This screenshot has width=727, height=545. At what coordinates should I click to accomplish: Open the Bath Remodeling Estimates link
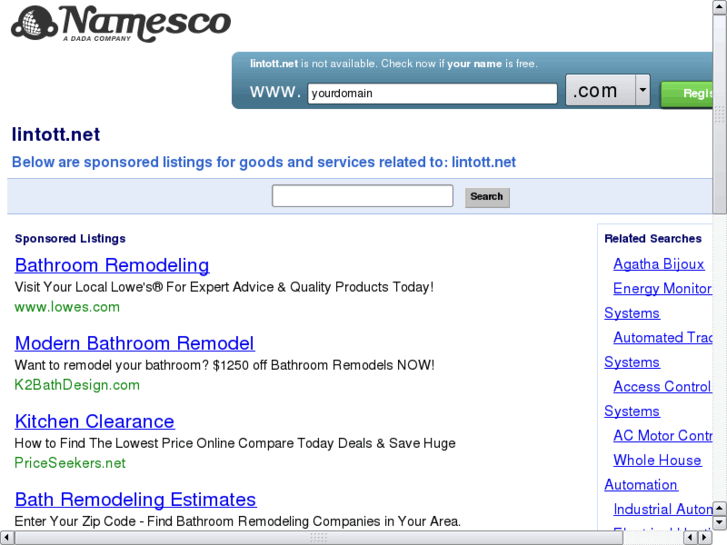point(135,500)
